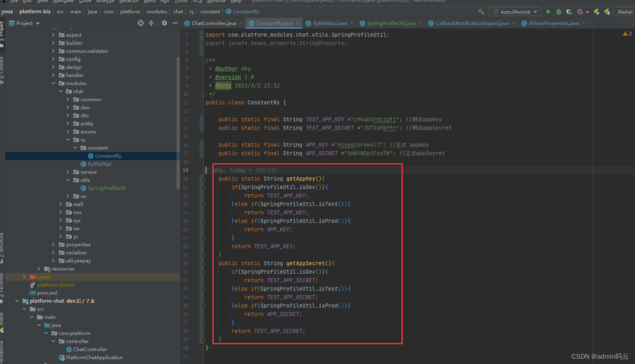Screen dimensions: 635x364
Task: Collapse the modules folder
Action: (54, 83)
